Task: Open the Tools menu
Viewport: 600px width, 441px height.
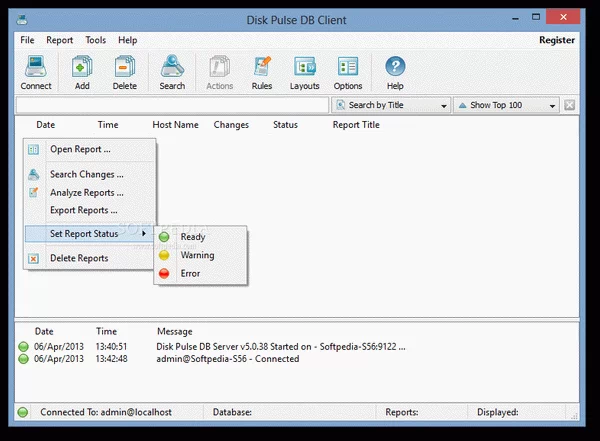Action: click(x=96, y=40)
